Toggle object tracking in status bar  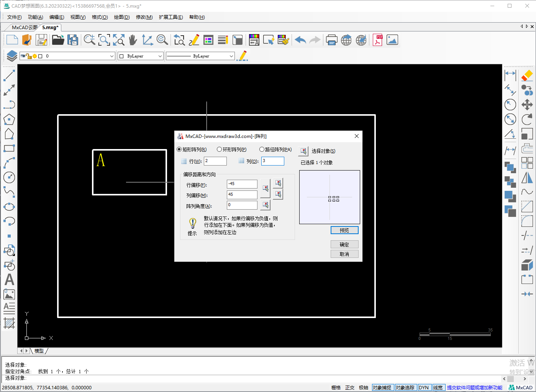coord(405,387)
